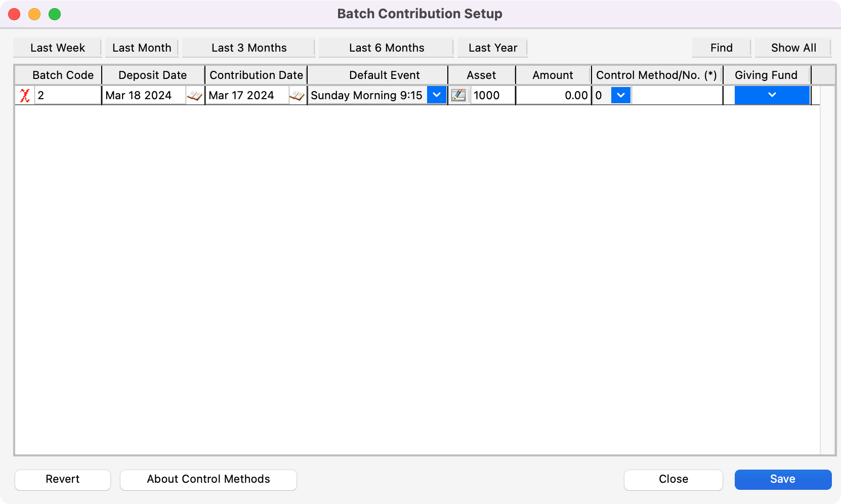Screen dimensions: 841x504
Task: Click Show All to list every batch
Action: (x=793, y=48)
